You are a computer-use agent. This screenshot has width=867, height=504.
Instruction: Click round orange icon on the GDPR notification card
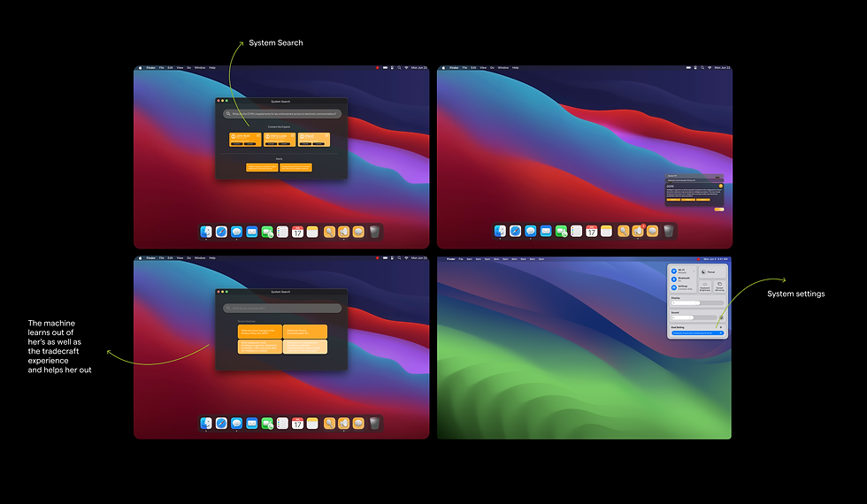coord(720,187)
